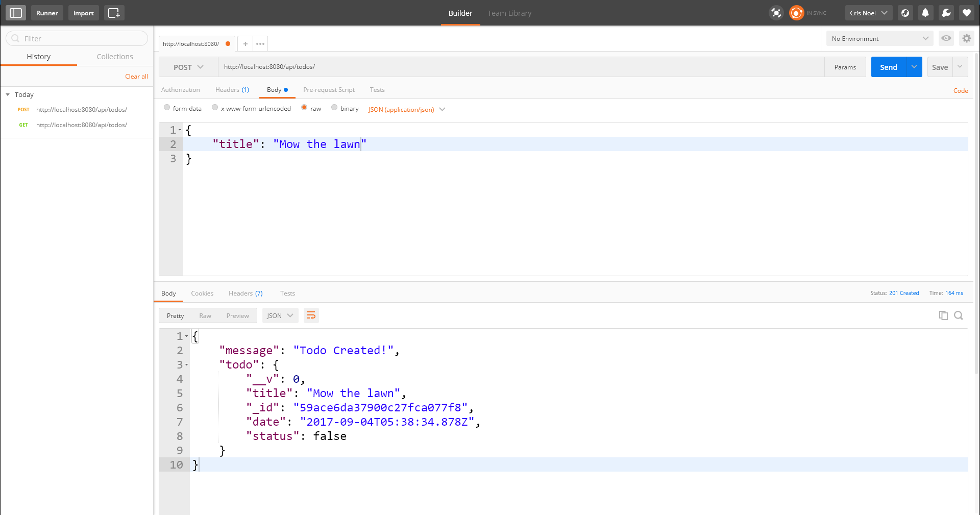
Task: Copy the response body to clipboard
Action: tap(943, 315)
